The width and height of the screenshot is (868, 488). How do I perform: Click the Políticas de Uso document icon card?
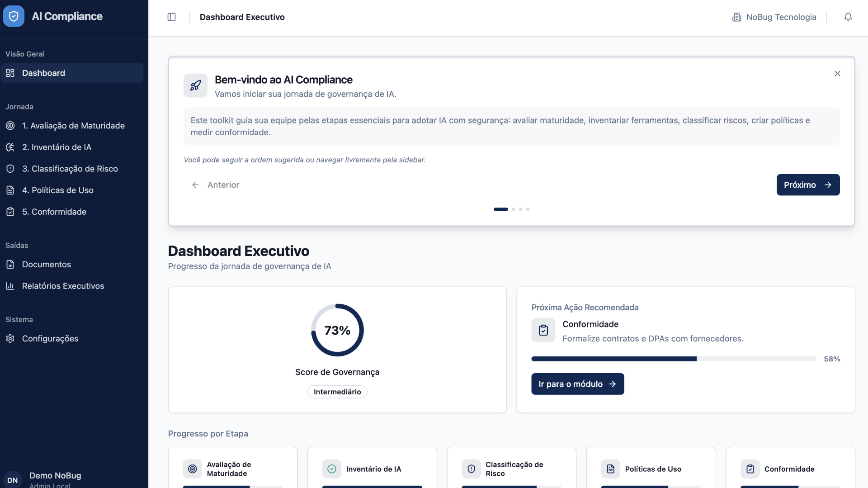[610, 469]
